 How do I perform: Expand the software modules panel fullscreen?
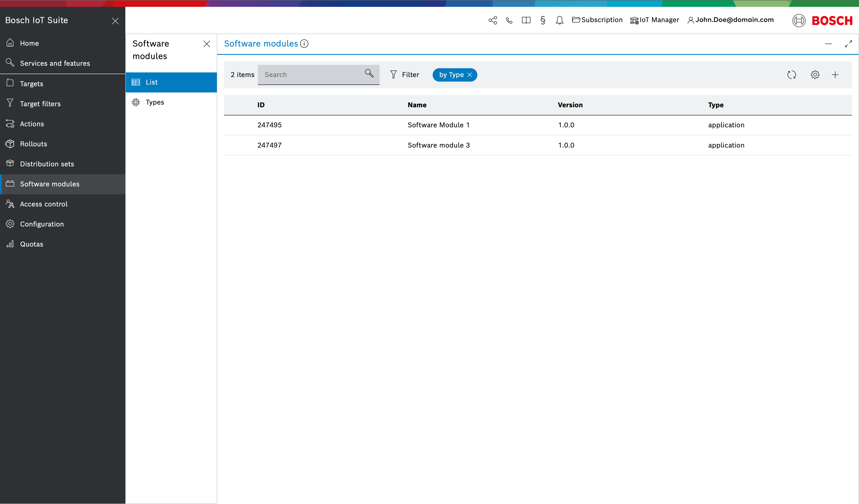coord(848,44)
